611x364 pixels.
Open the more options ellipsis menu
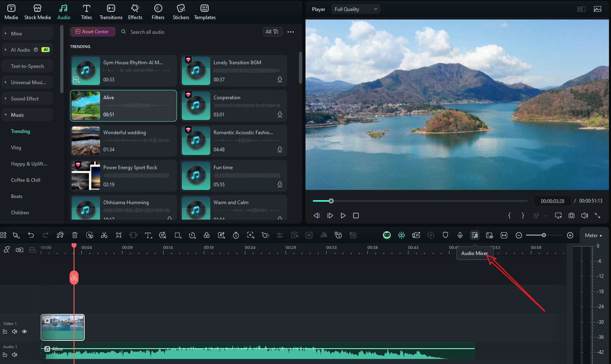[290, 32]
